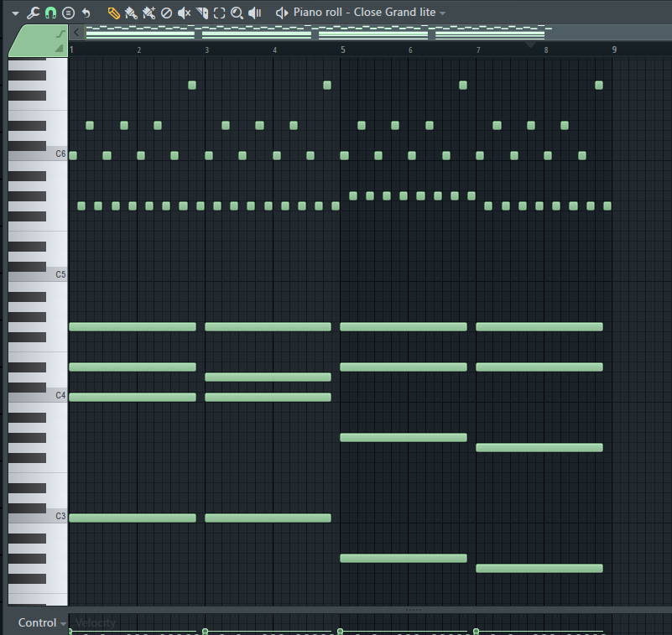
Task: Select the lowest long note starting at bar 5
Action: coord(404,559)
